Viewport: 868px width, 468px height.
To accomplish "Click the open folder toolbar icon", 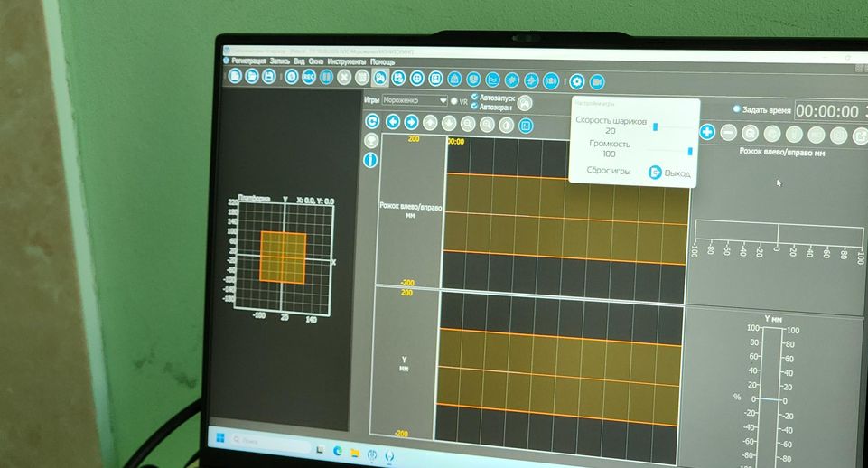I will pos(252,76).
